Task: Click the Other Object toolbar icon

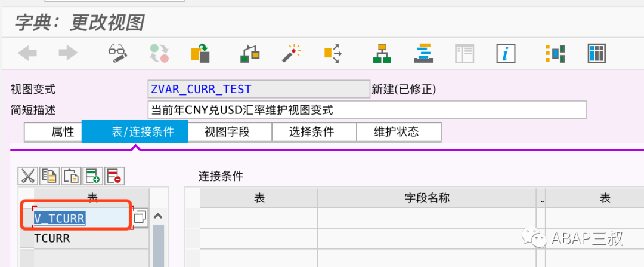Action: [200, 53]
